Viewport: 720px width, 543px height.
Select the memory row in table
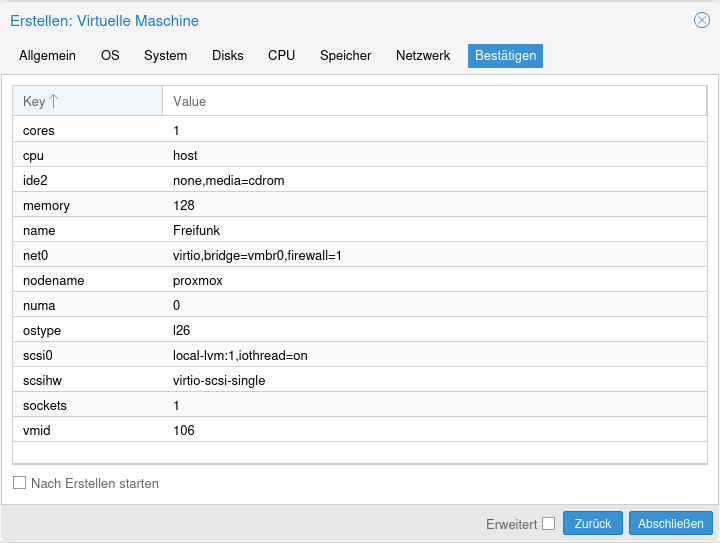coord(360,205)
